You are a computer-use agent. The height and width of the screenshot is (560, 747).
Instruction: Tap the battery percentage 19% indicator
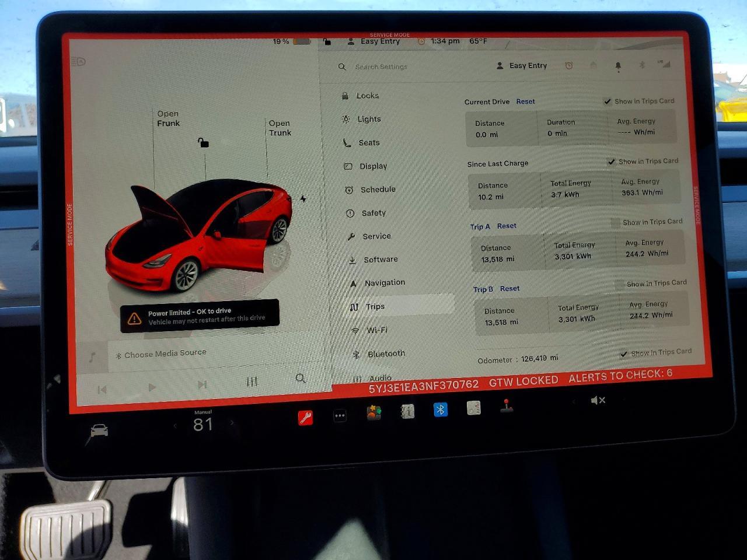291,41
